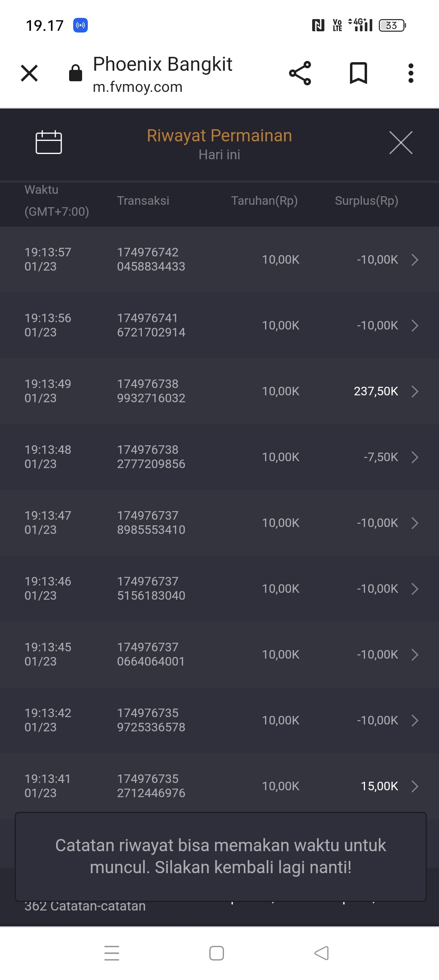This screenshot has width=439, height=980.
Task: Expand the 237,50K surplus transaction row
Action: coord(415,391)
